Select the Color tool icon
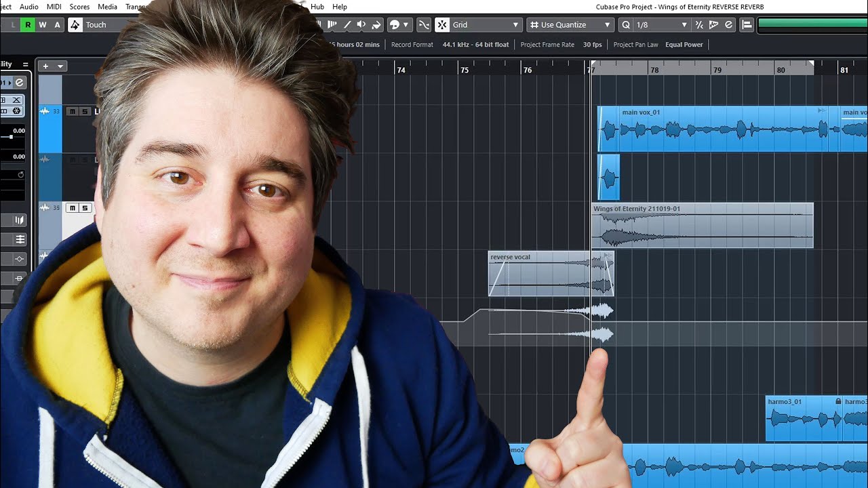This screenshot has width=868, height=488. click(395, 24)
